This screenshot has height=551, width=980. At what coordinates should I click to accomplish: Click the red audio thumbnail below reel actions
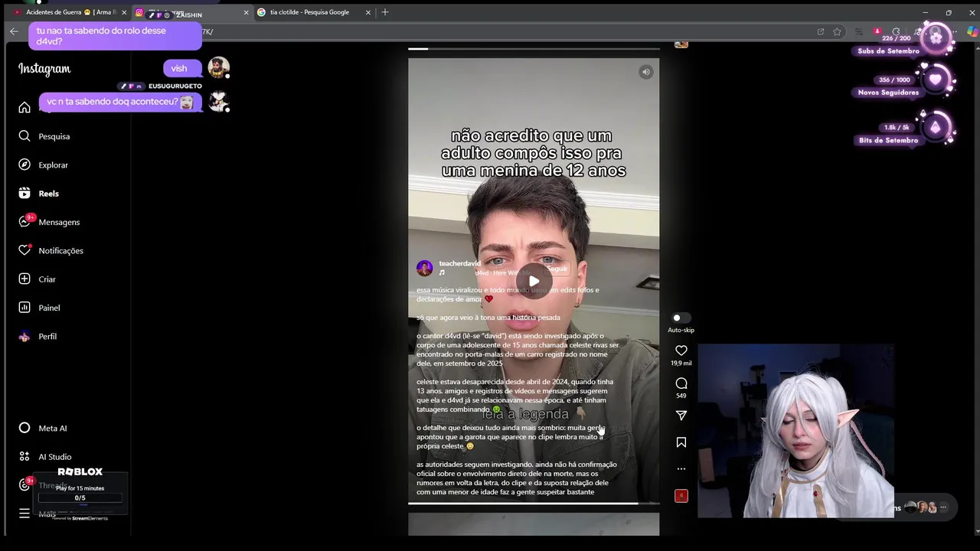tap(681, 496)
